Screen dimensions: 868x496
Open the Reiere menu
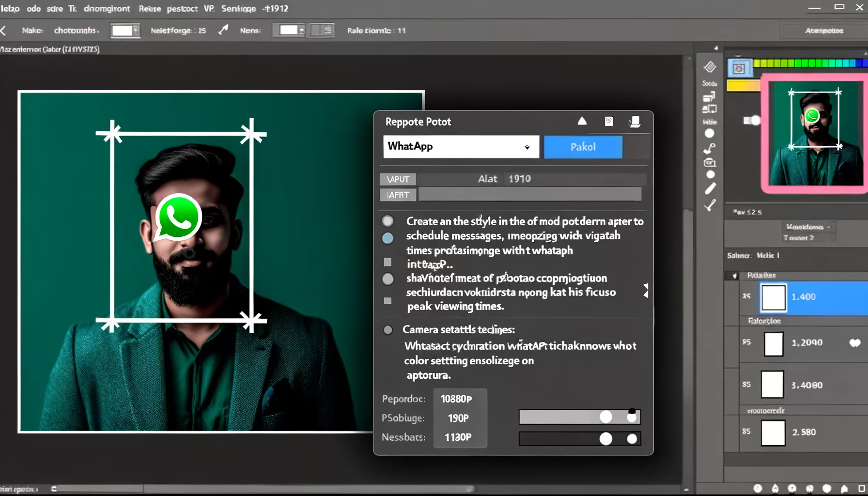(150, 9)
